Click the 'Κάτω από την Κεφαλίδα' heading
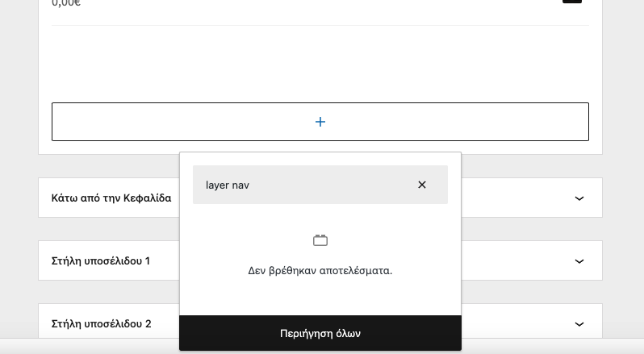Screen dimensions: 644x354 point(111,198)
